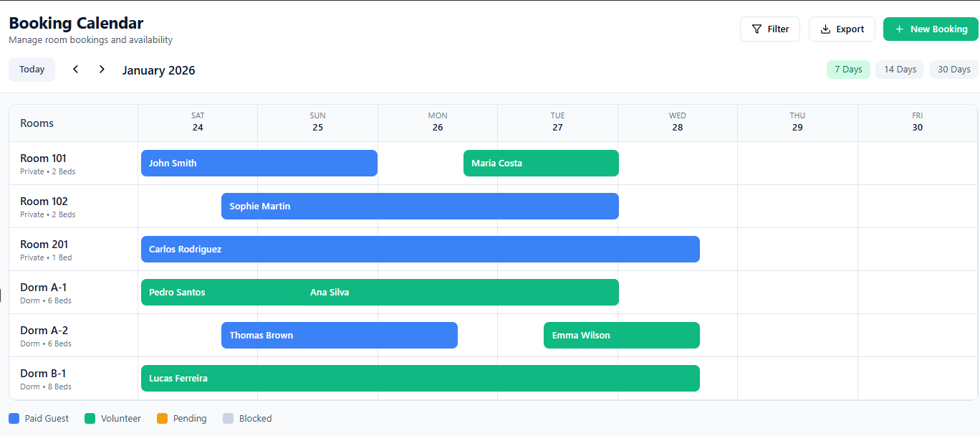This screenshot has width=980, height=436.
Task: Click THU 29 day header
Action: point(797,122)
